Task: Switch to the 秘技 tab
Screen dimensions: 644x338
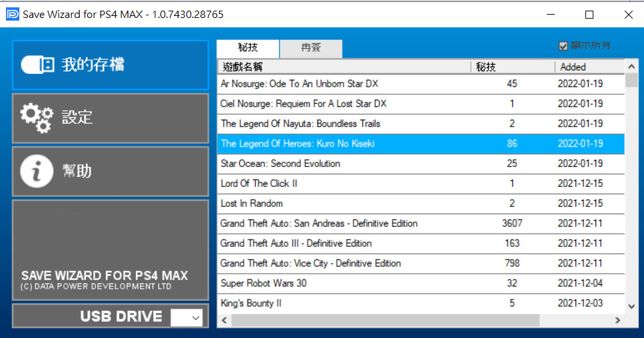Action: [x=248, y=48]
